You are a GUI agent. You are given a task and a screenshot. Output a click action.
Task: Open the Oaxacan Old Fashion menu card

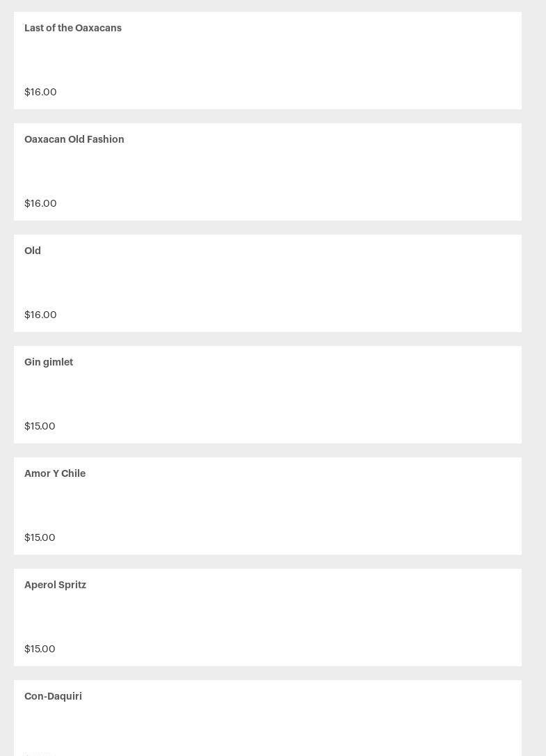[x=268, y=172]
